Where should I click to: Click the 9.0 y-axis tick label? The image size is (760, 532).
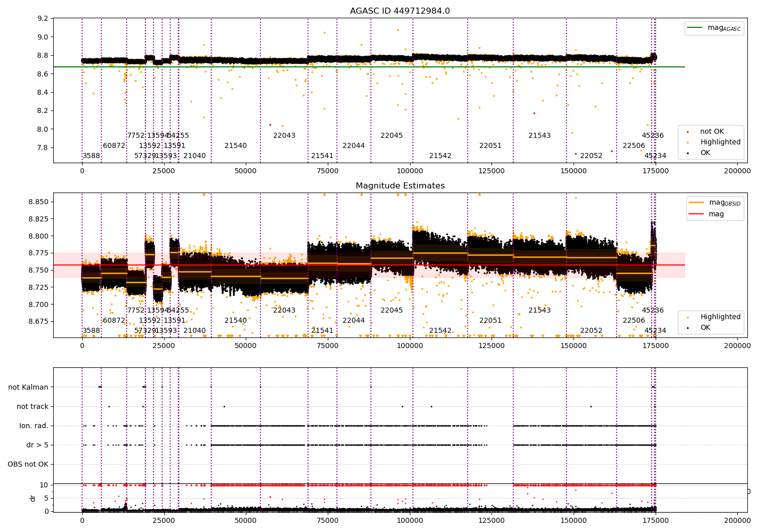[x=43, y=37]
